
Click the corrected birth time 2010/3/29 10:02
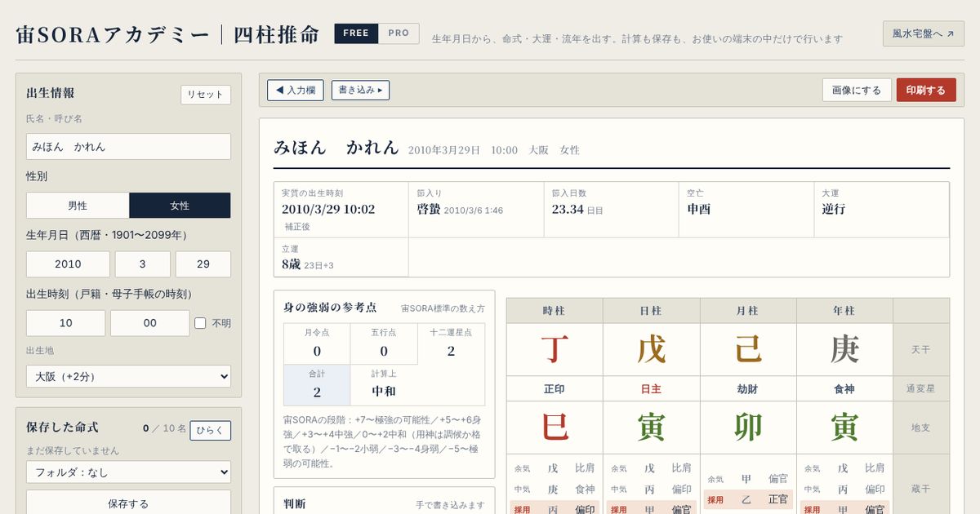point(328,209)
